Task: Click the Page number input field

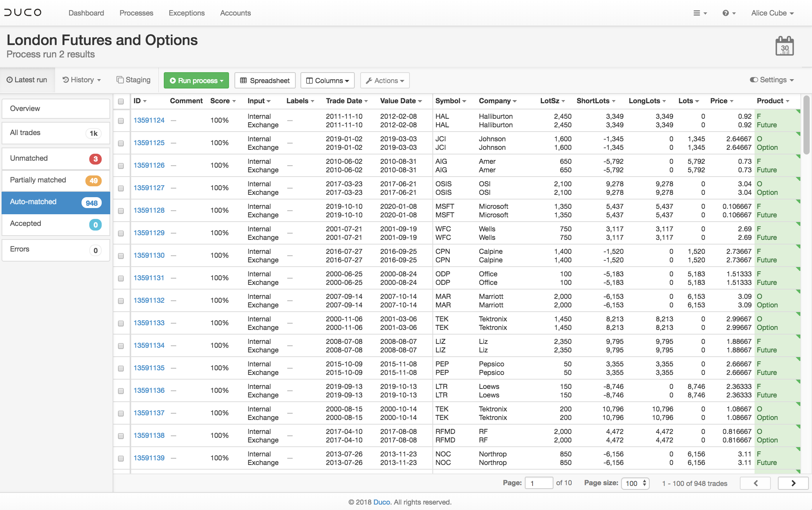Action: [539, 483]
